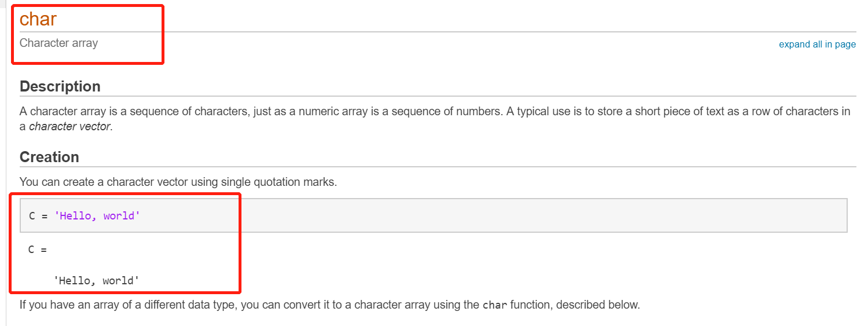Click the 'Description' section heading
This screenshot has height=326, width=868.
60,86
